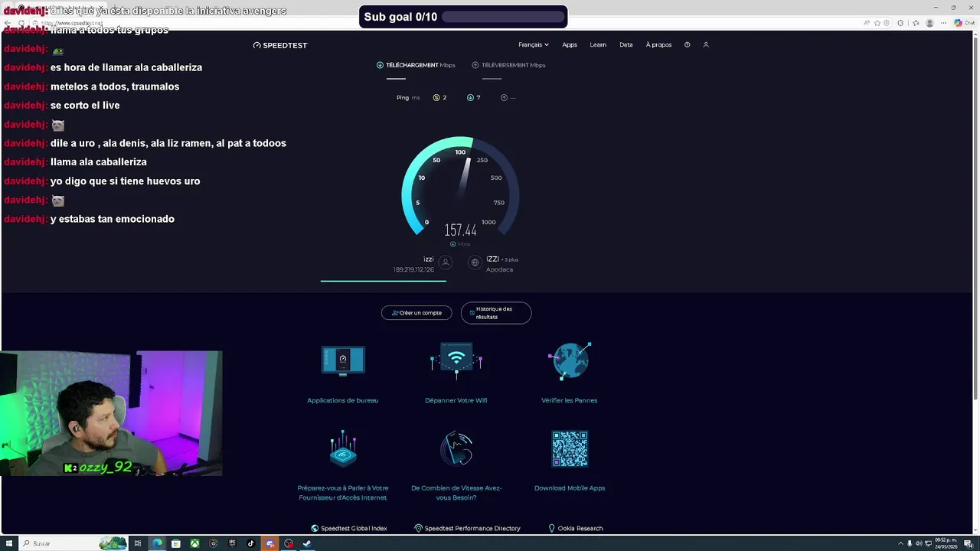
Task: Open the Speedtest Global Index link
Action: pyautogui.click(x=349, y=528)
